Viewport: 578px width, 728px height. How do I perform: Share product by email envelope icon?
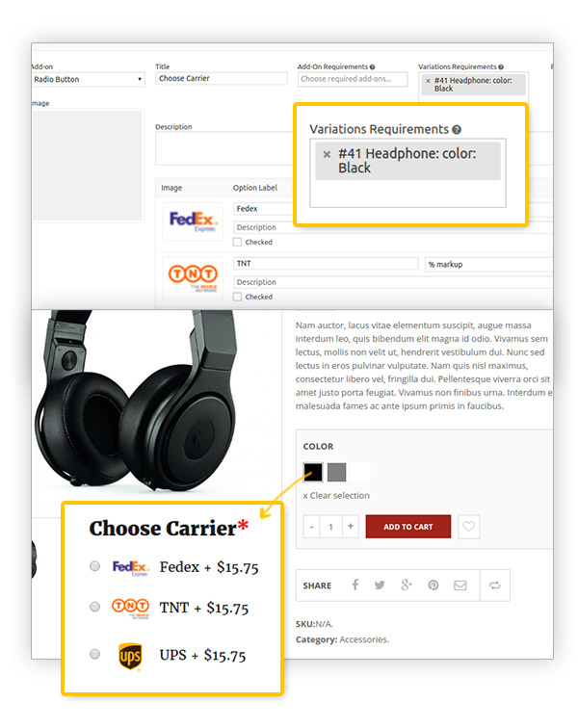pos(460,585)
